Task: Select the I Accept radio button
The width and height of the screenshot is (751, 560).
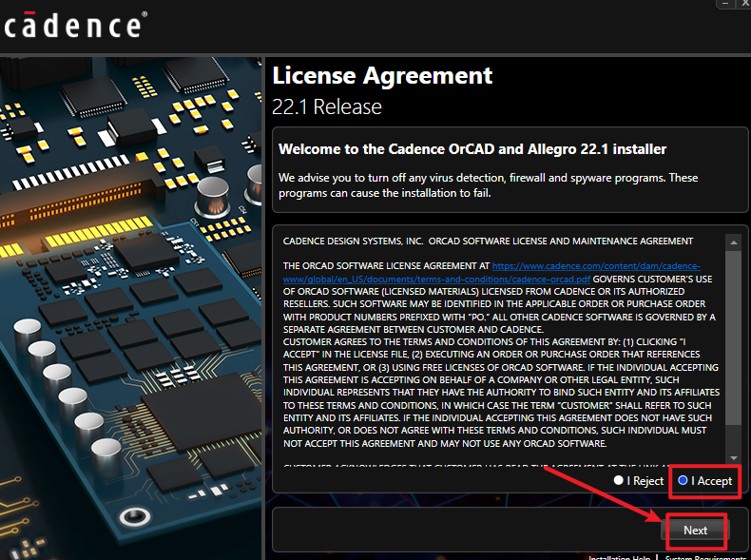Action: (x=684, y=481)
